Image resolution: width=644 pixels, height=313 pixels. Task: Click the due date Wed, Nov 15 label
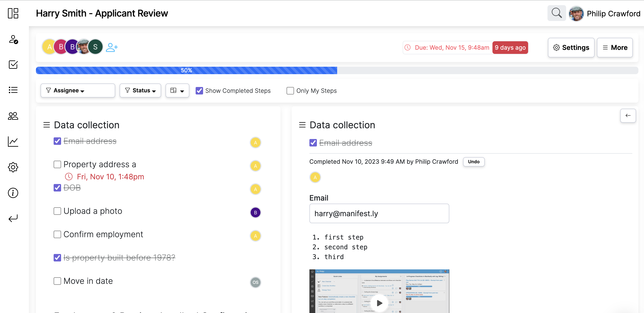(452, 48)
